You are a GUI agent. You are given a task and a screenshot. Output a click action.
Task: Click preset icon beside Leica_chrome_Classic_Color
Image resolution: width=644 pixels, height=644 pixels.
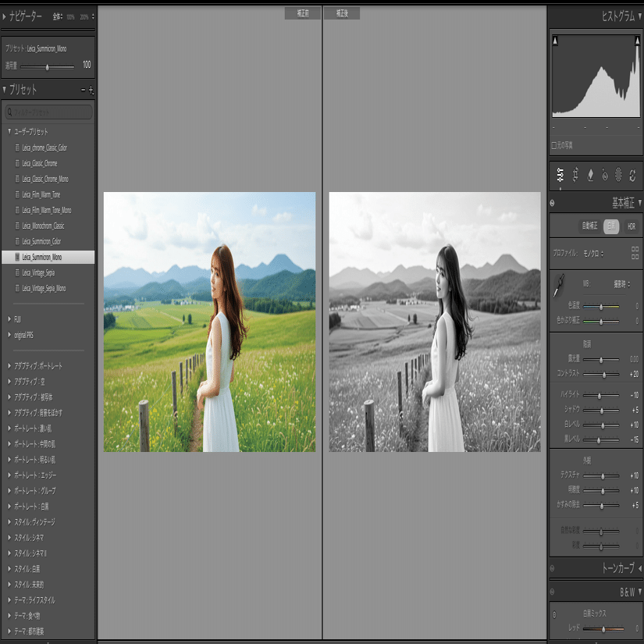17,148
